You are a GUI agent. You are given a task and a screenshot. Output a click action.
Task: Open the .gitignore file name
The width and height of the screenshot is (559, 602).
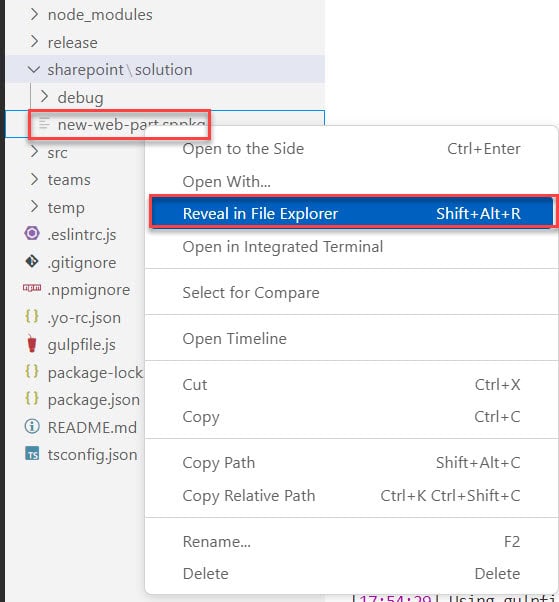click(82, 263)
